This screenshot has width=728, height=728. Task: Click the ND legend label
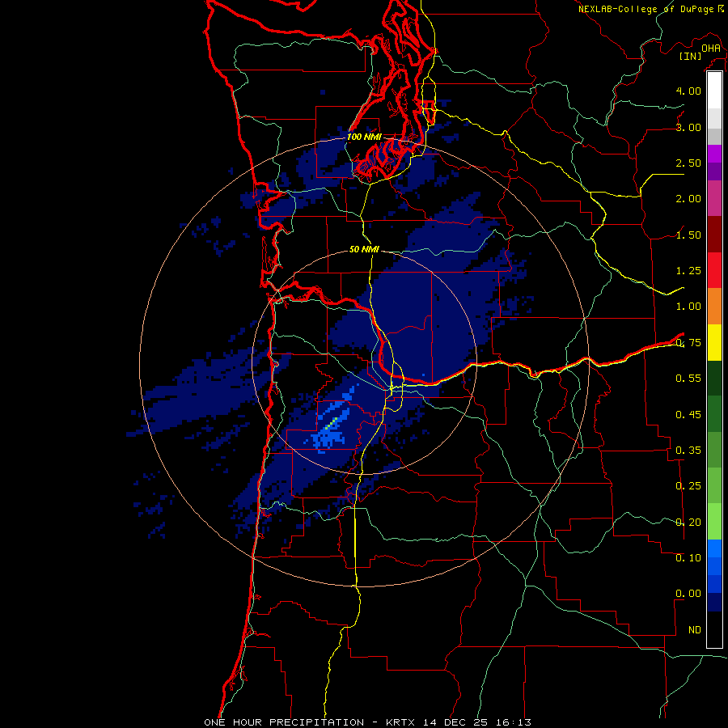[695, 630]
